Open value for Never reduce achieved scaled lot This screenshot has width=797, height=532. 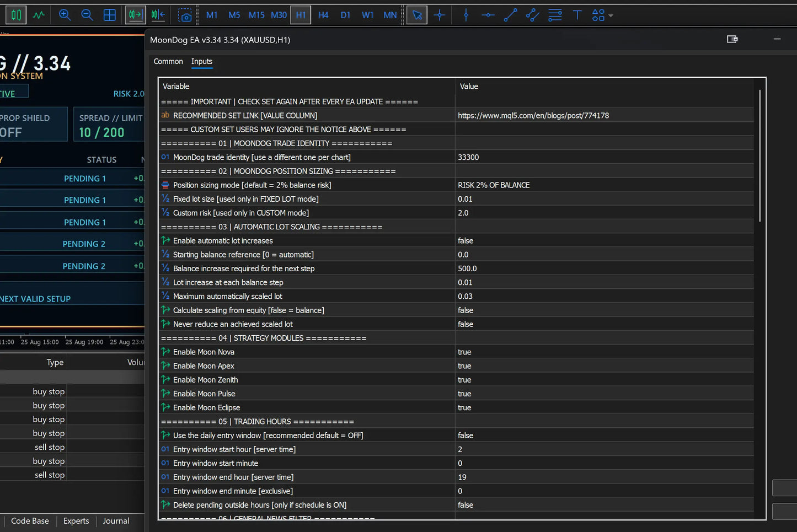[605, 324]
